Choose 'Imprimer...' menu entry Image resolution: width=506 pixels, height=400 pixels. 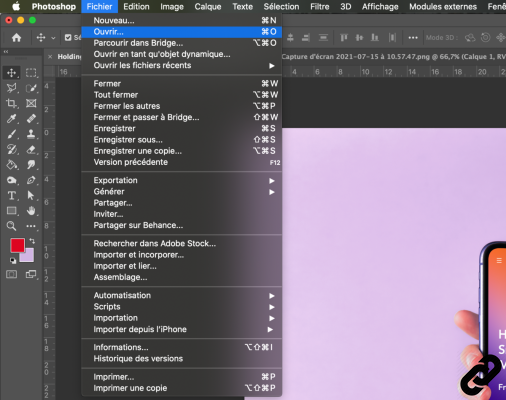(182, 377)
